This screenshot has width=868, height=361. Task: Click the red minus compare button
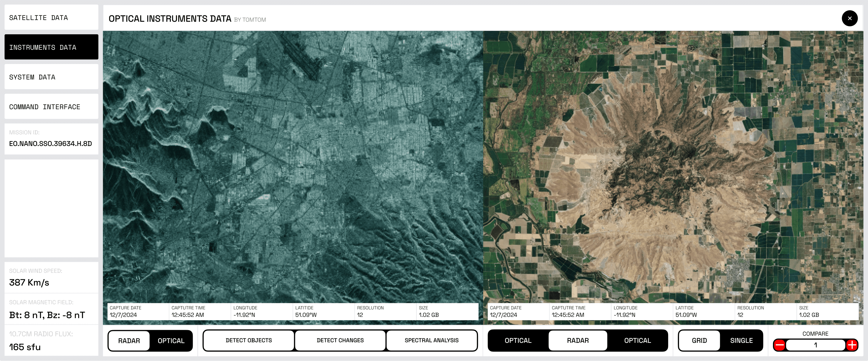[779, 345]
